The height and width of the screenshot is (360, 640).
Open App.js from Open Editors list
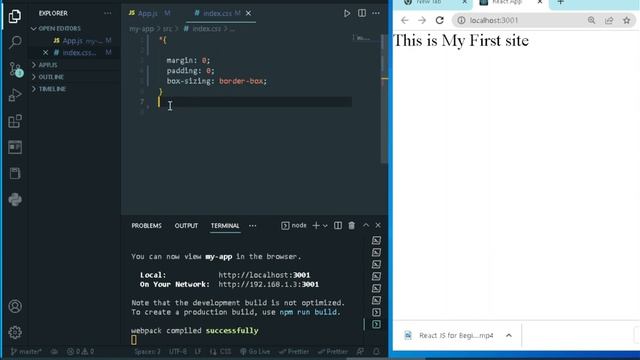[x=72, y=41]
